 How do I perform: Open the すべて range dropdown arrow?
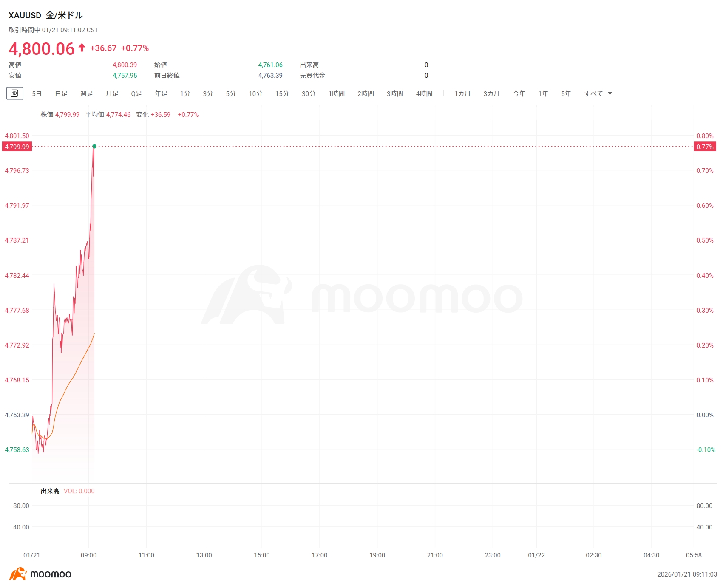click(610, 94)
